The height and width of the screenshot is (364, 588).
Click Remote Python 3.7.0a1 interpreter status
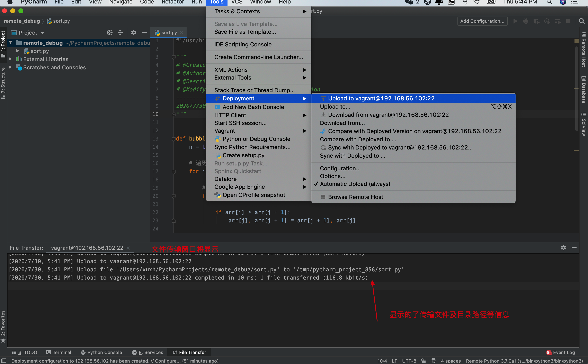[x=524, y=361]
